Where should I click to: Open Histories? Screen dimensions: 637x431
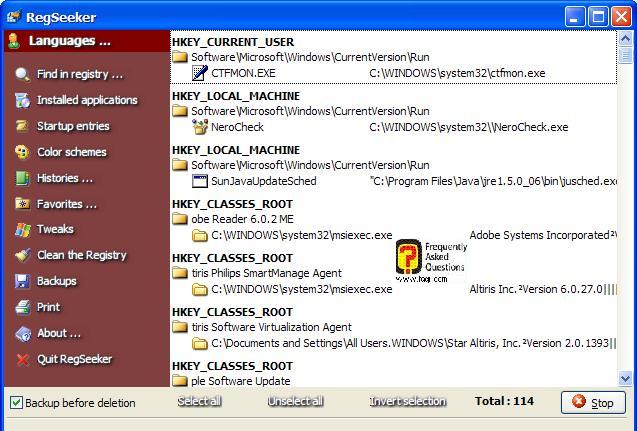click(65, 178)
